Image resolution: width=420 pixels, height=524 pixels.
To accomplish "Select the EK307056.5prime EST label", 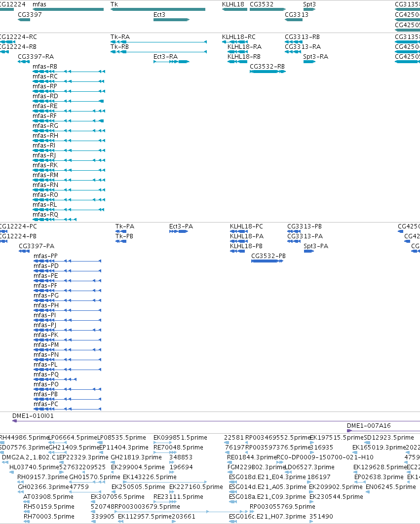I will pos(117,496).
